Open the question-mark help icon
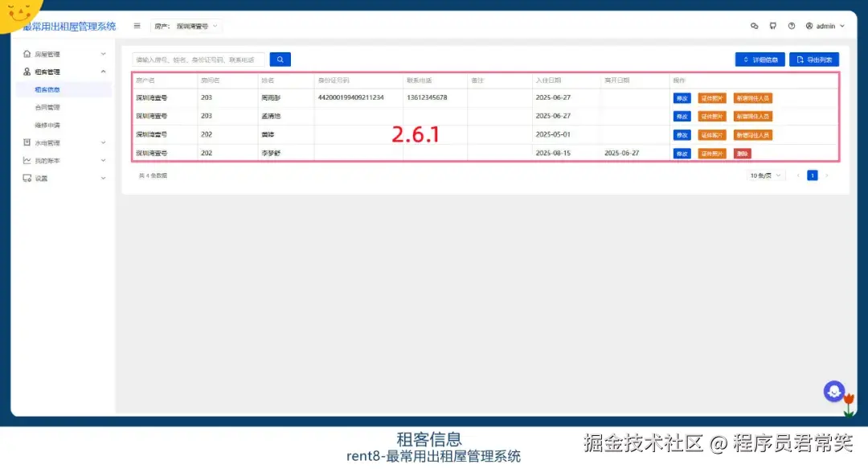This screenshot has height=469, width=868. (792, 25)
